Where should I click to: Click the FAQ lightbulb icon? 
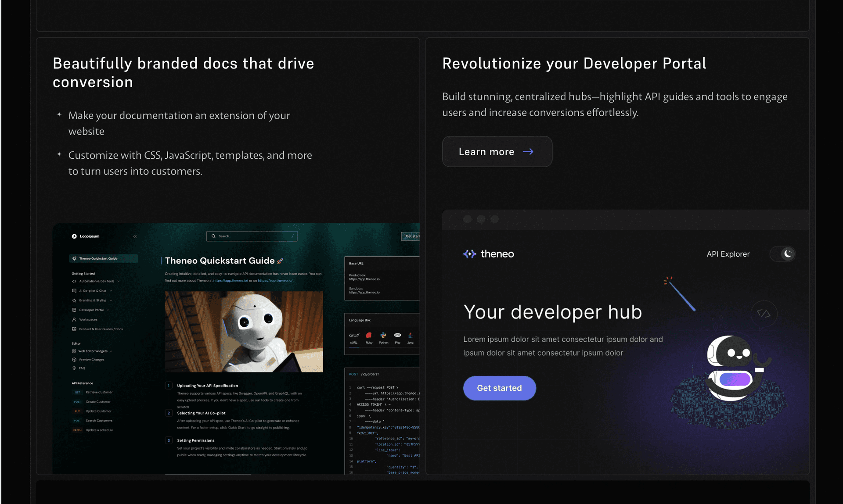(74, 368)
